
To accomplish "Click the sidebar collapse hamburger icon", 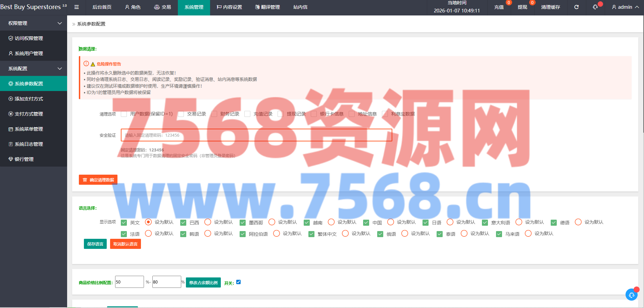I will pyautogui.click(x=77, y=7).
